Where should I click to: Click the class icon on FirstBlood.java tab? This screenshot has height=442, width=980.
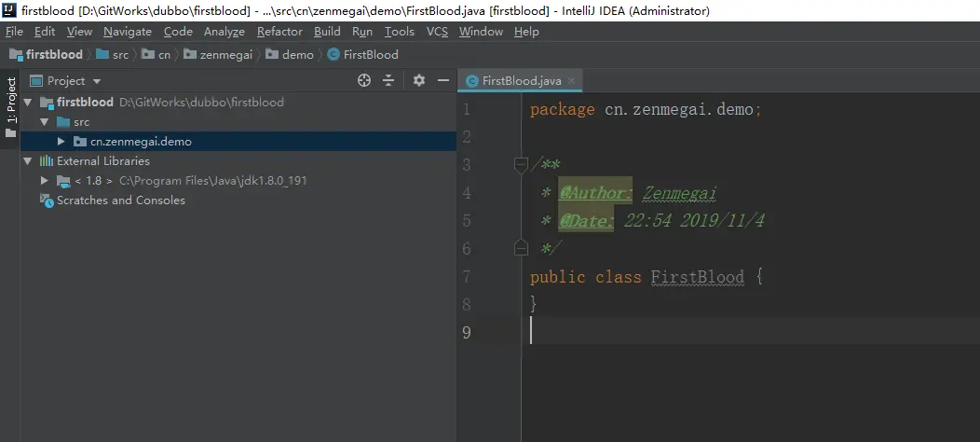pyautogui.click(x=472, y=81)
